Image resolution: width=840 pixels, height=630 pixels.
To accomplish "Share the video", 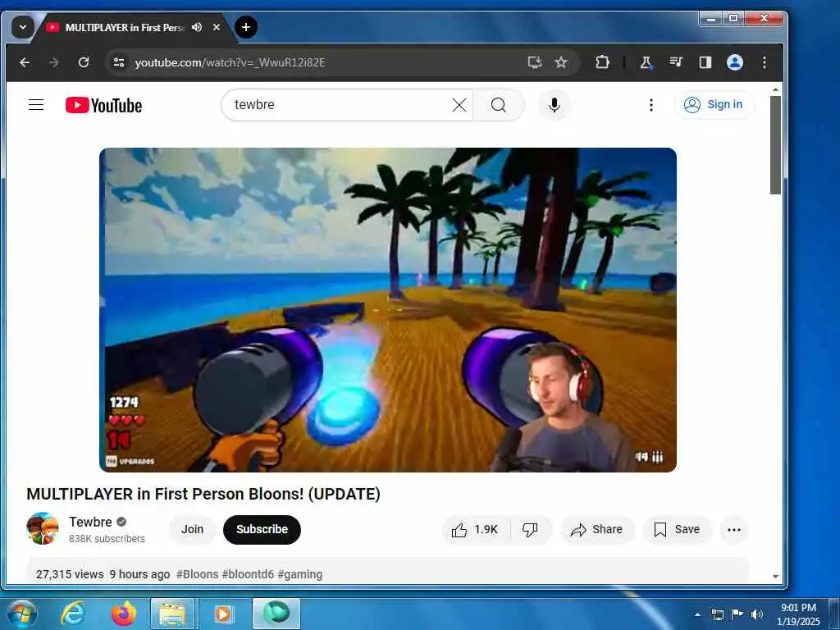I will 597,530.
